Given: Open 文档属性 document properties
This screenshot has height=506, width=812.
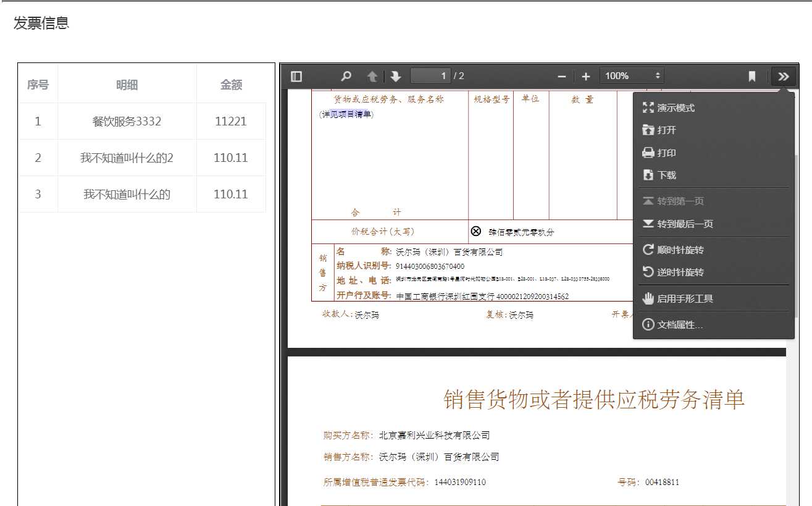Looking at the screenshot, I should (x=713, y=325).
